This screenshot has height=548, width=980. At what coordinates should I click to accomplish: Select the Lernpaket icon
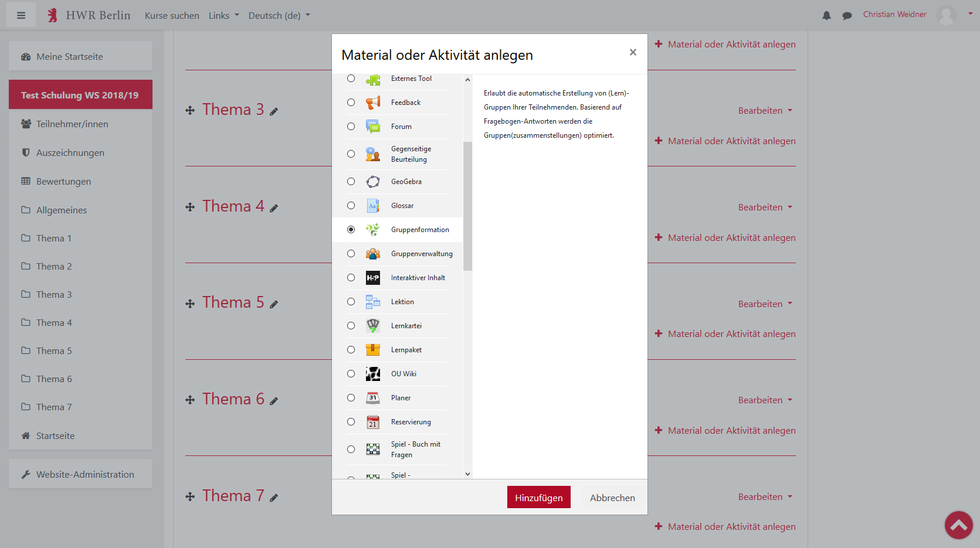(373, 349)
